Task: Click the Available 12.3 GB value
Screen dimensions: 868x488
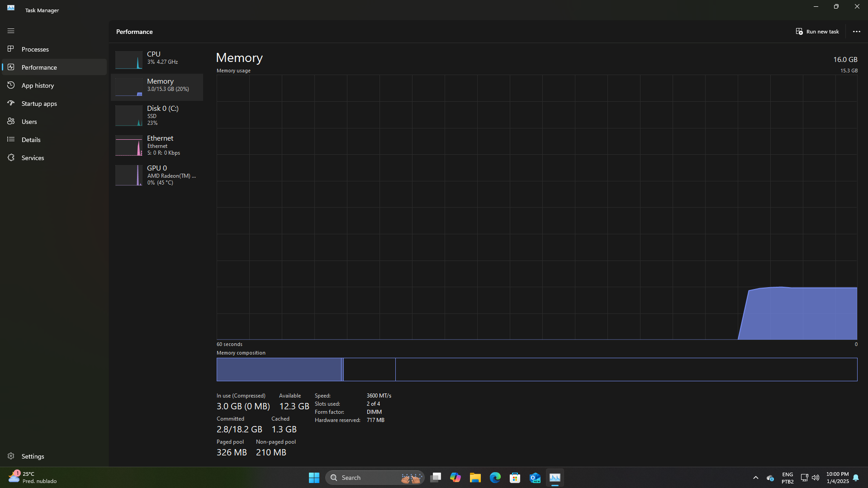Action: click(x=294, y=406)
